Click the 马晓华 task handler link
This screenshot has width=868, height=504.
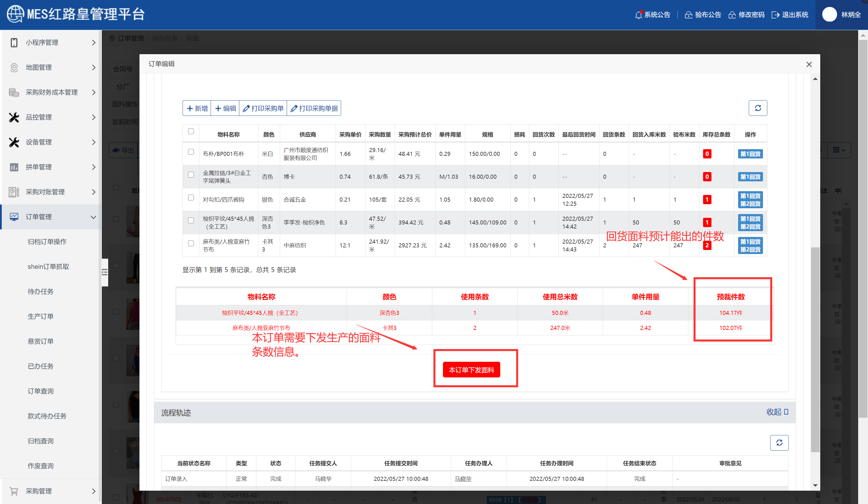pos(463,479)
